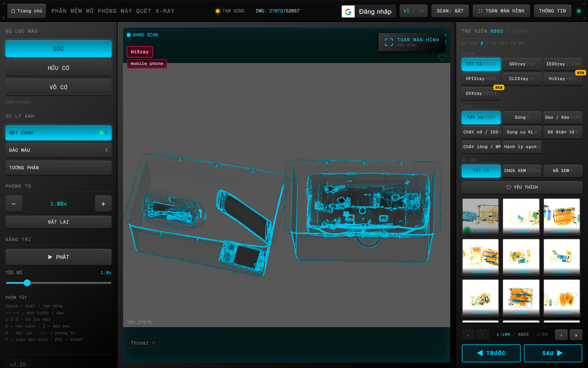The image size is (588, 368).
Task: Click the Google logo icon next to Đăng nhập
Action: click(x=348, y=11)
